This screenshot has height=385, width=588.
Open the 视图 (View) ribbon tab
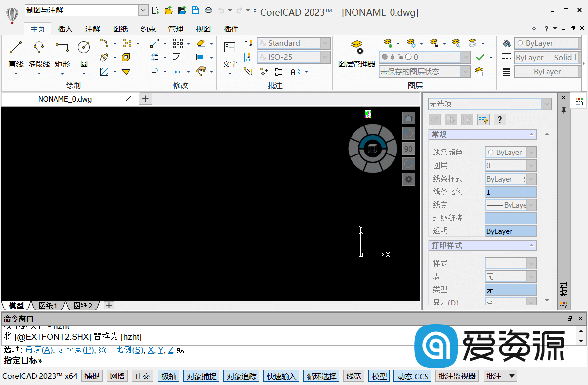[x=203, y=29]
